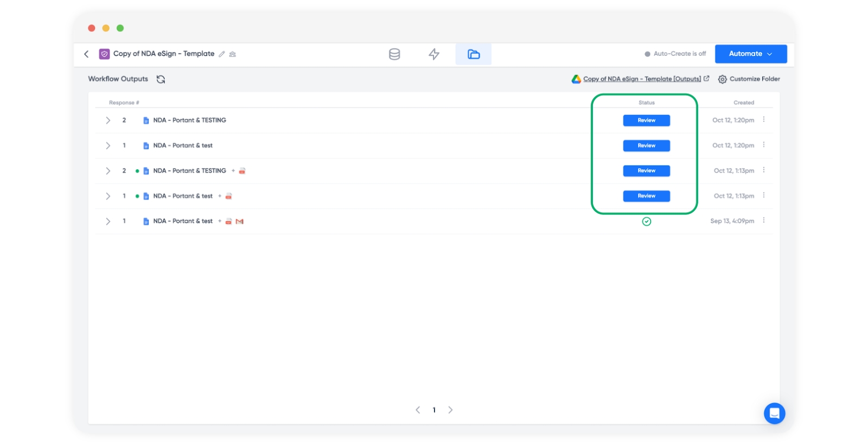Expand the Oct 12 1:20pm Portant & test row
This screenshot has width=868, height=446.
(x=108, y=145)
